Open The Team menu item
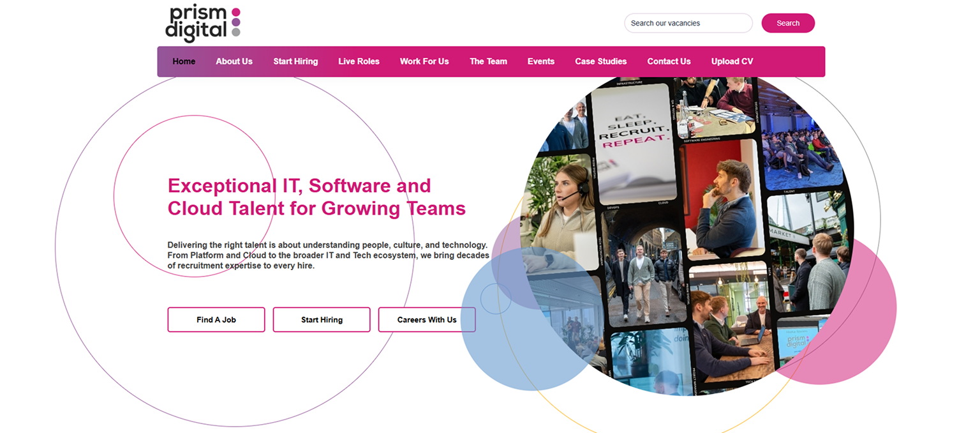The width and height of the screenshot is (980, 433). (x=488, y=61)
